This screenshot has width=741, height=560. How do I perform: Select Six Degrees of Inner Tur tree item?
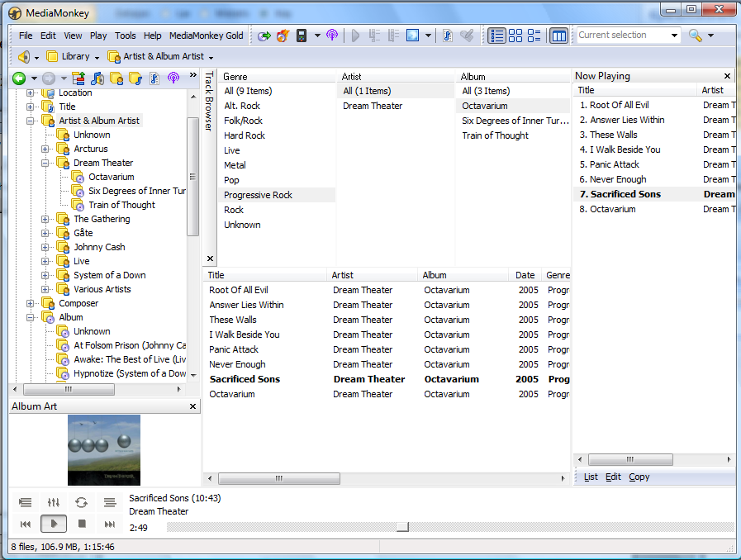click(137, 191)
